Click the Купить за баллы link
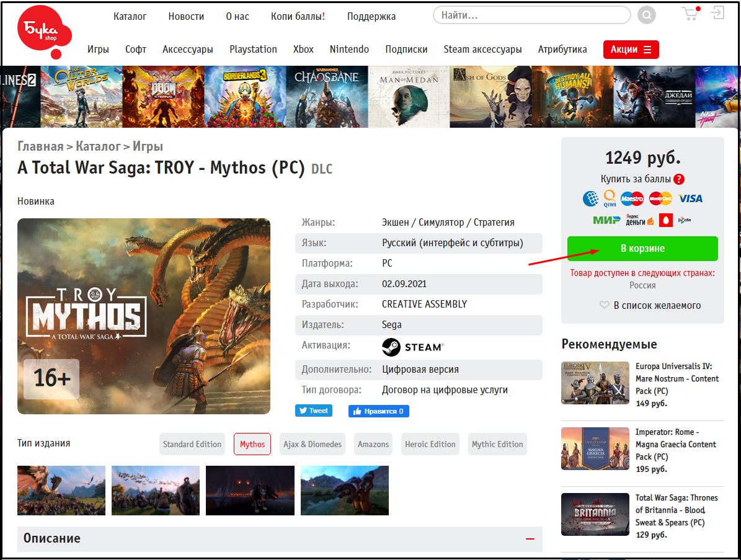The height and width of the screenshot is (560, 741). click(636, 179)
